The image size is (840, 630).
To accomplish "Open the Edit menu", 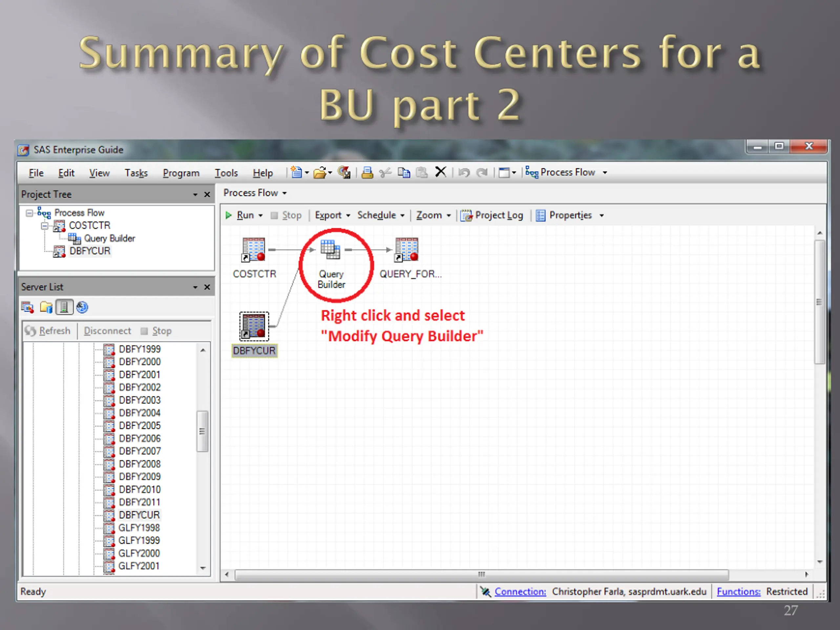I will coord(66,173).
